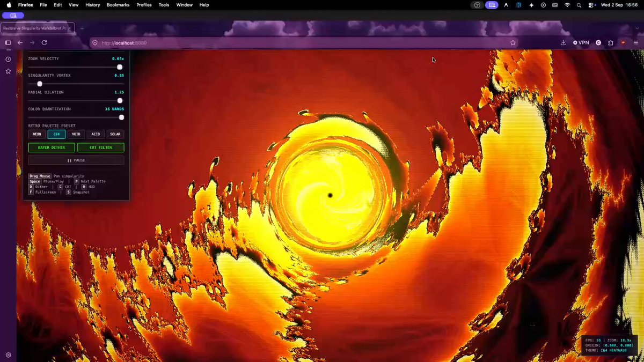Select the NEON palette preset
The height and width of the screenshot is (362, 644).
37,134
